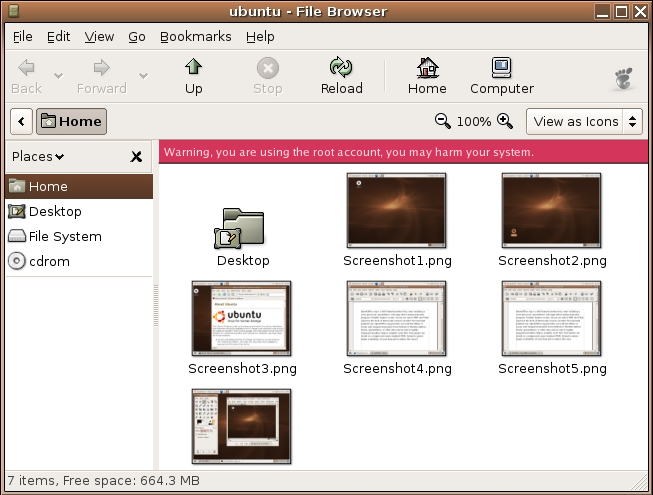Viewport: 653px width, 495px height.
Task: Open Computer from the toolbar
Action: [501, 68]
